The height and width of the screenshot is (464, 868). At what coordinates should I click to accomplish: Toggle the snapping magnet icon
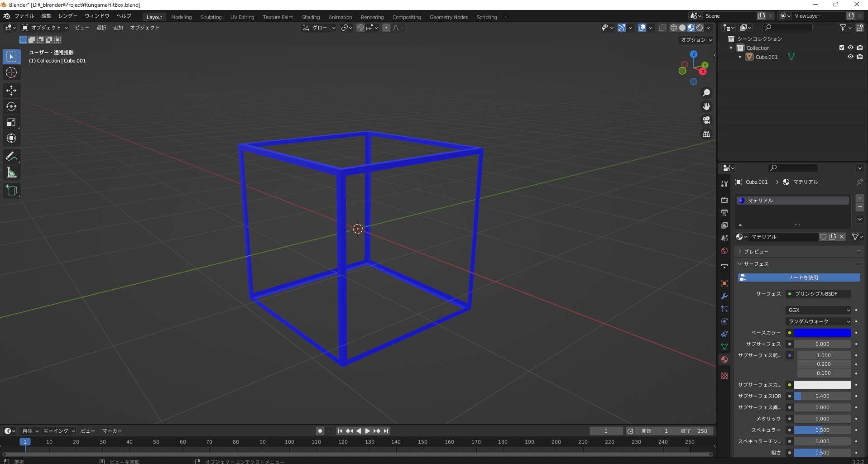pyautogui.click(x=360, y=28)
